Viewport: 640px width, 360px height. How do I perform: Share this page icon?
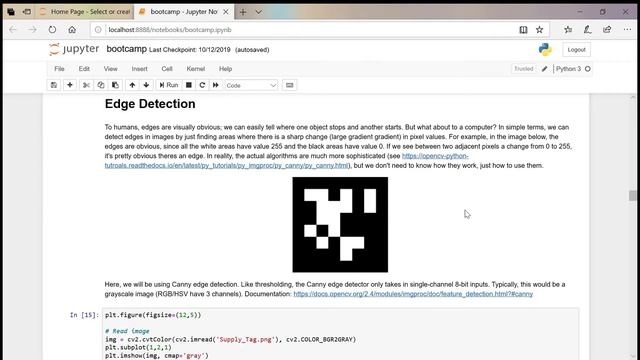[x=607, y=30]
